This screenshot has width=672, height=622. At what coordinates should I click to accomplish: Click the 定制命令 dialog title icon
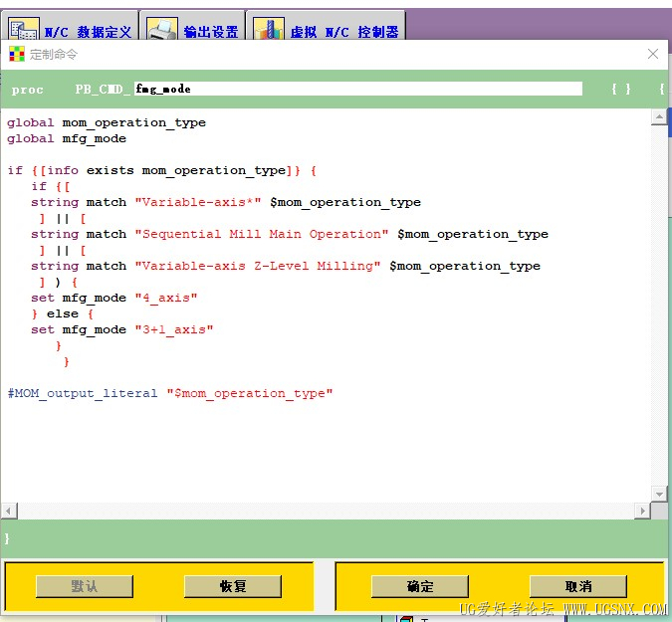point(17,54)
